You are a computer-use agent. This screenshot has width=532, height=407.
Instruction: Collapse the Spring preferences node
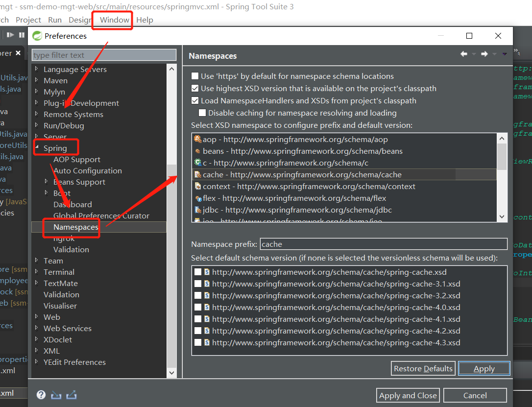[x=37, y=147]
